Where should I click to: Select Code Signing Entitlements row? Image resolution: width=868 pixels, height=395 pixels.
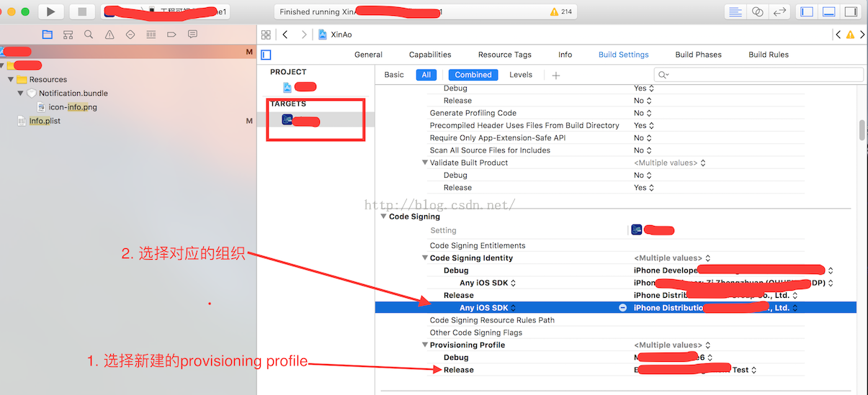pyautogui.click(x=615, y=246)
